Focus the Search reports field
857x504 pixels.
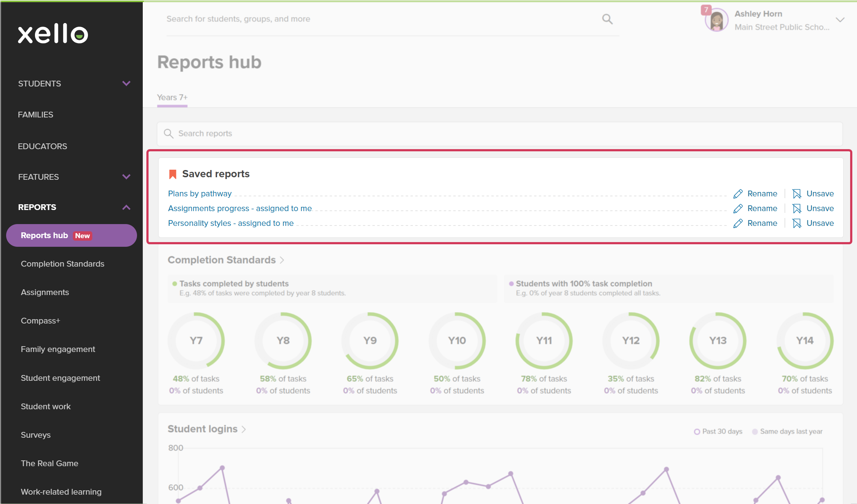coord(500,134)
